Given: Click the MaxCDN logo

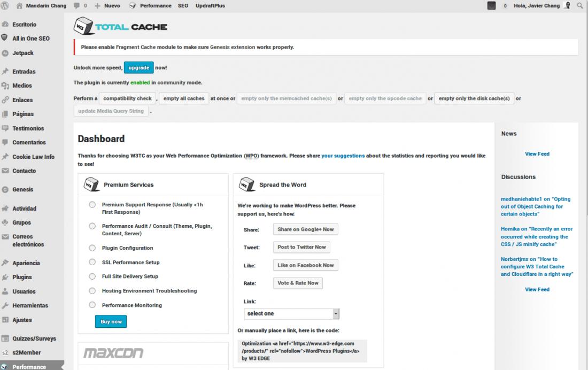Looking at the screenshot, I should click(x=113, y=353).
